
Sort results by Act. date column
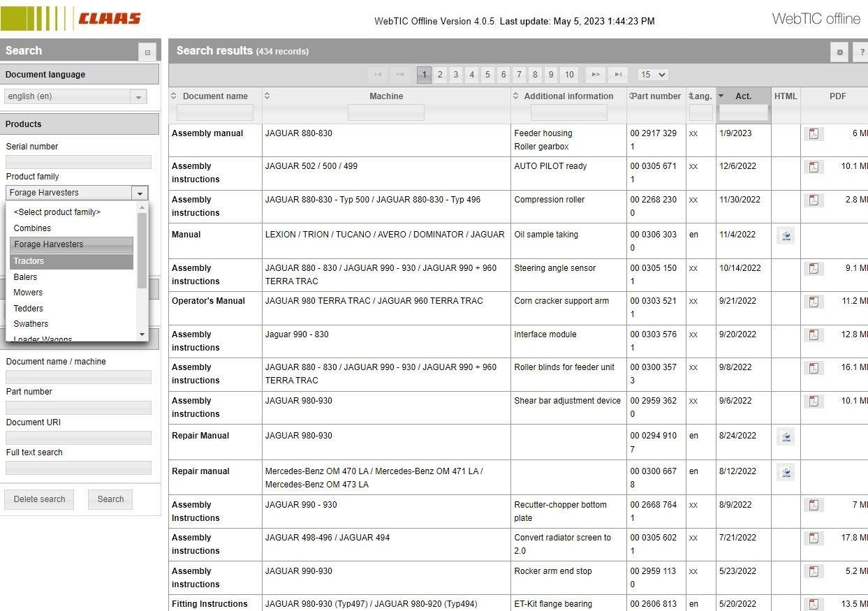point(743,96)
